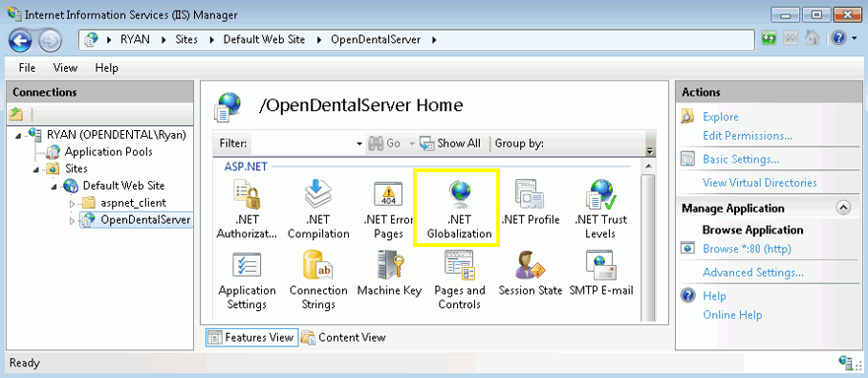The height and width of the screenshot is (378, 868).
Task: Open the SMTP E-mail feature
Action: 601,274
